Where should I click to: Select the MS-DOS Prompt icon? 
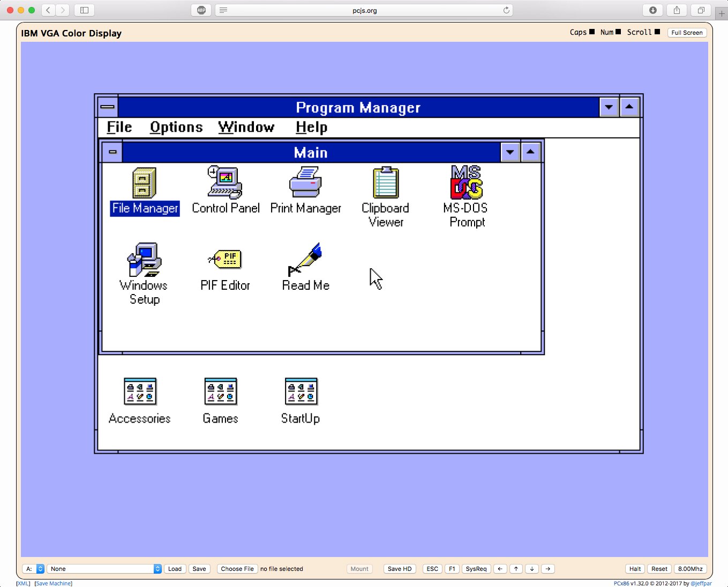[466, 183]
